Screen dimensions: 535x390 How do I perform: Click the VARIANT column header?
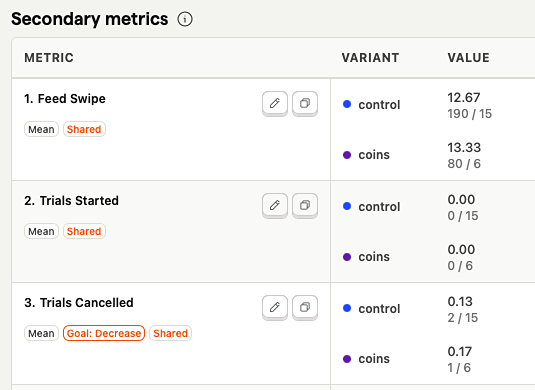click(371, 58)
